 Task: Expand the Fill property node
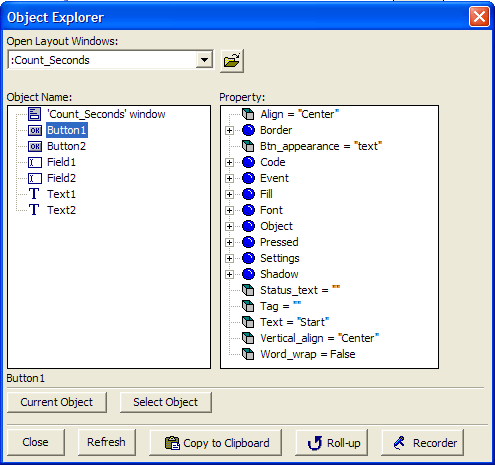(x=229, y=194)
